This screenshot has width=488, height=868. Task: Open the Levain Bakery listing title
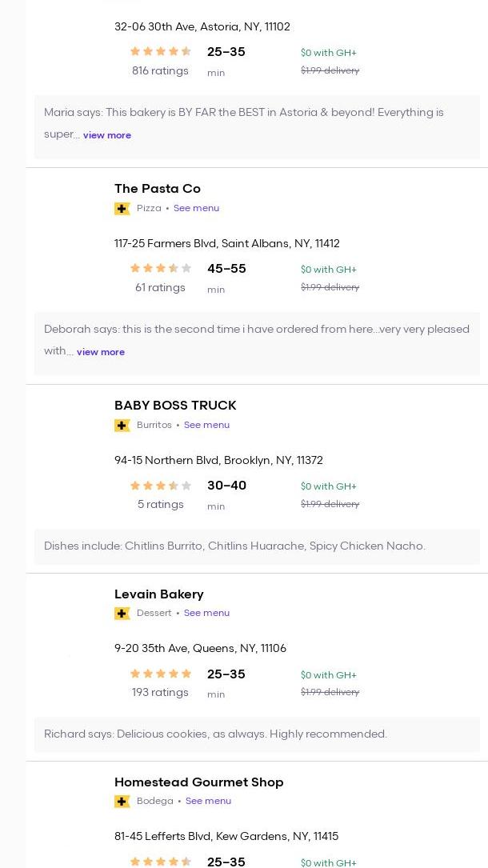(x=159, y=594)
